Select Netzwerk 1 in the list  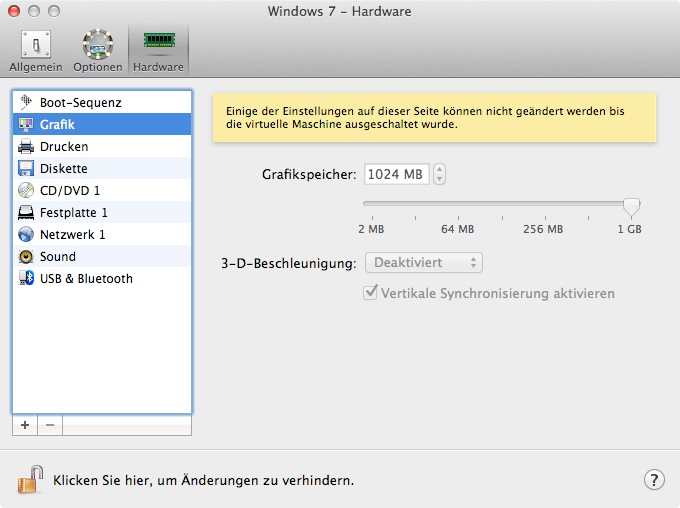[102, 234]
